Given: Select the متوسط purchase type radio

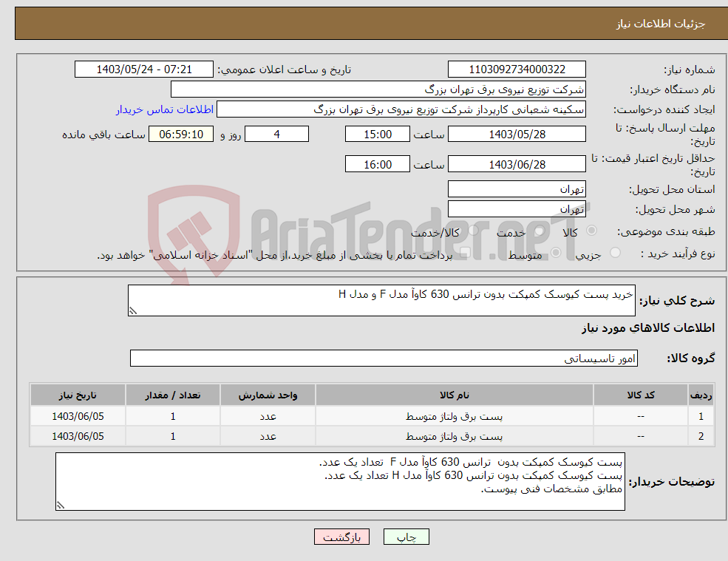Looking at the screenshot, I should click(556, 253).
